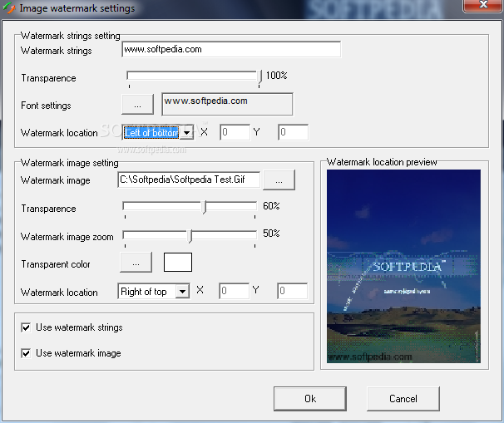Viewport: 504px width, 423px height.
Task: Click the font preview box showing www.softpedia.com
Action: 227,104
